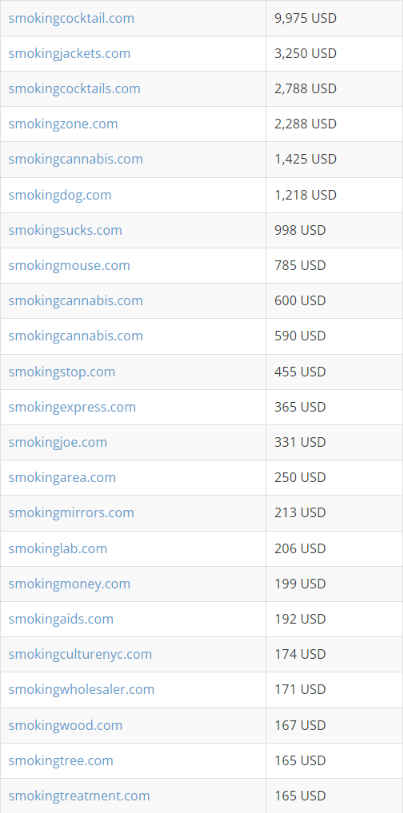Visit the smokingzone.com link
Viewport: 403px width, 813px height.
(63, 124)
